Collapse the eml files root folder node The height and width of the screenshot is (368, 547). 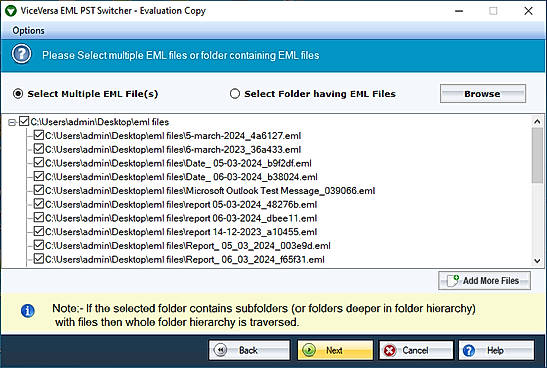[12, 122]
